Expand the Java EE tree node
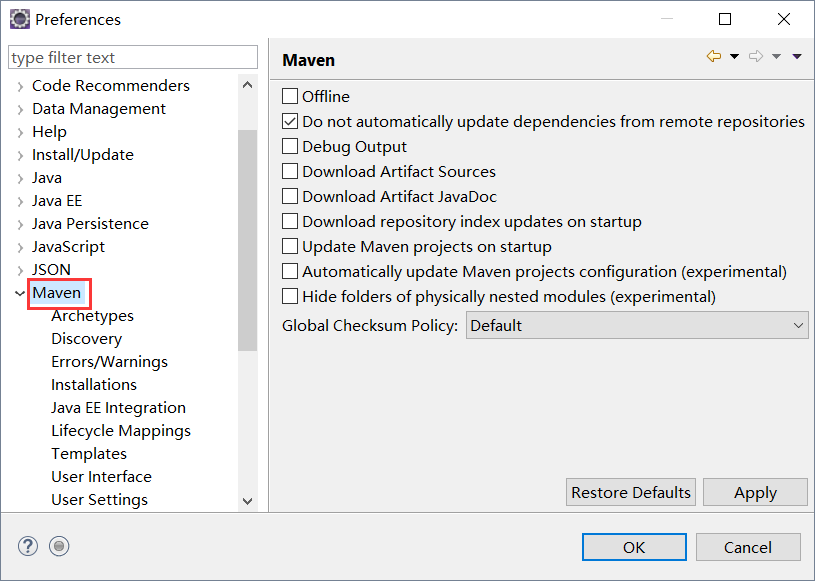 [x=20, y=201]
